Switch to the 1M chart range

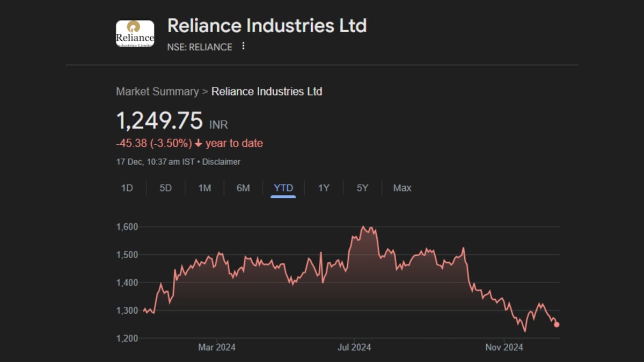tap(204, 188)
